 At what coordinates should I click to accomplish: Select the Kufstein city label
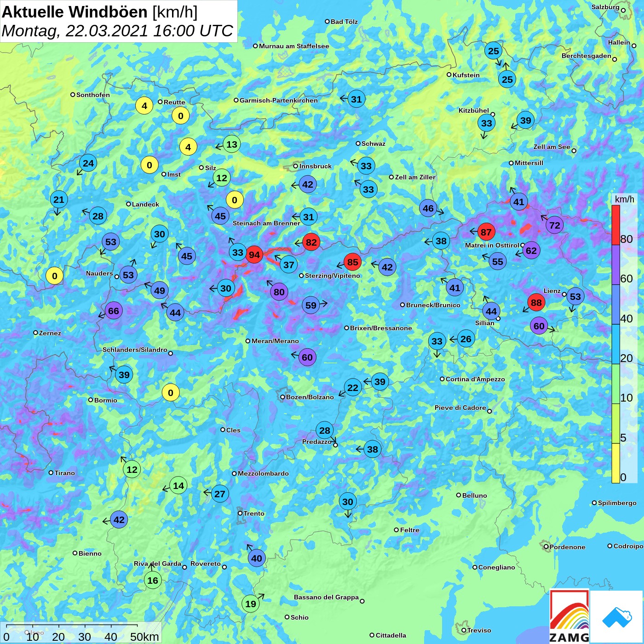[466, 75]
